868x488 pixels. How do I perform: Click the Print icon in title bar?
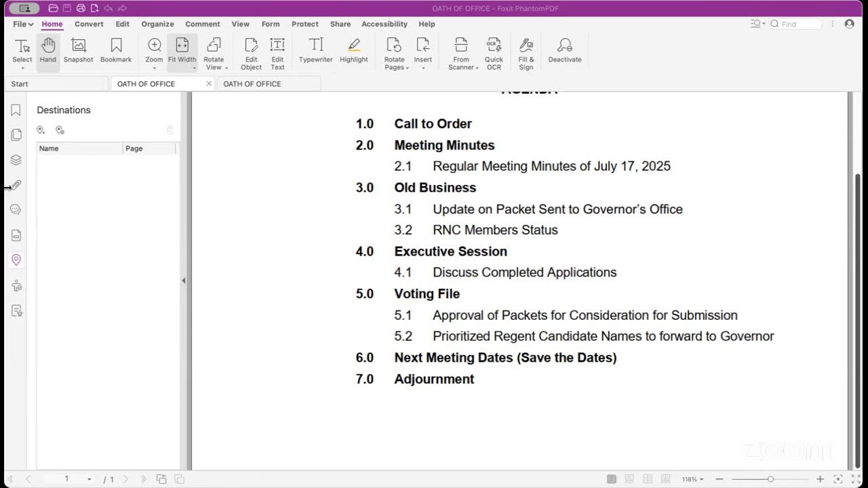pyautogui.click(x=81, y=8)
